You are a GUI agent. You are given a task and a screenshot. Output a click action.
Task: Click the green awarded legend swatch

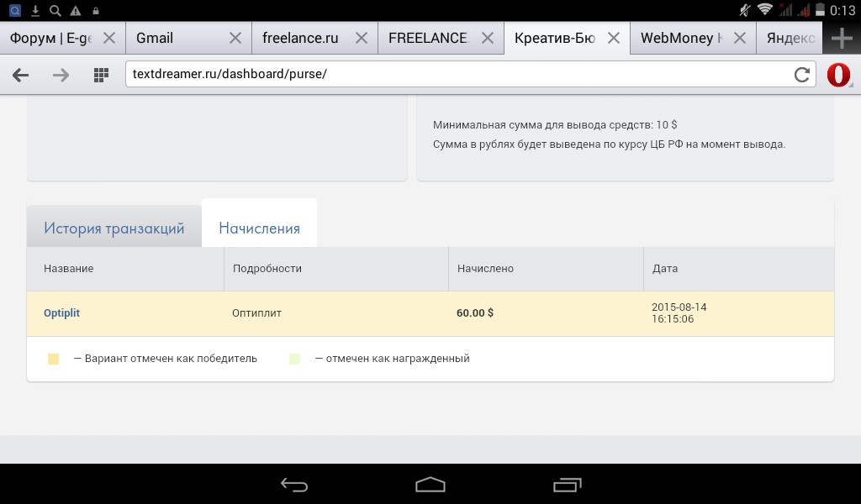tap(295, 360)
